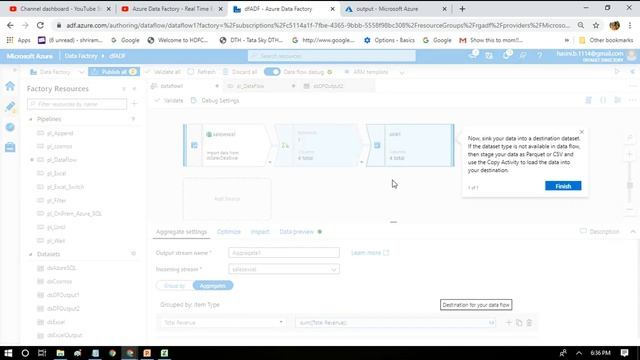Open Windows Start menu

tap(8, 353)
